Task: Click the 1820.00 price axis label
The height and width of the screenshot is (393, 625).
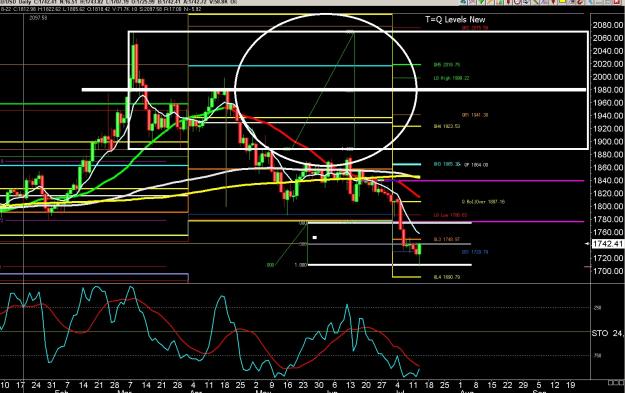Action: point(608,193)
